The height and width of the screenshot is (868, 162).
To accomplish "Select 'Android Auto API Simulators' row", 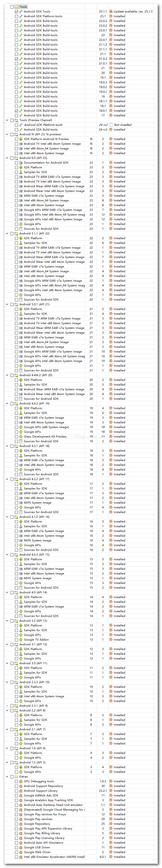I will point(43,842).
